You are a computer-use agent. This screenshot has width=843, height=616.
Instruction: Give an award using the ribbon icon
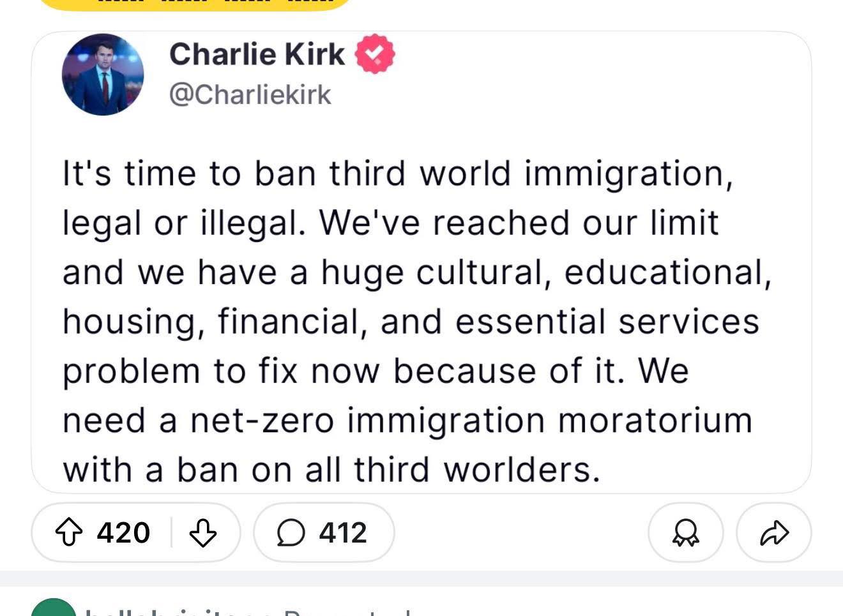pos(685,532)
